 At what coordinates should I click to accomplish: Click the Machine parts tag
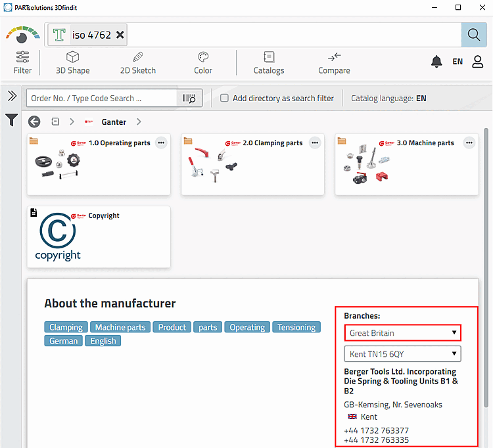tap(120, 327)
